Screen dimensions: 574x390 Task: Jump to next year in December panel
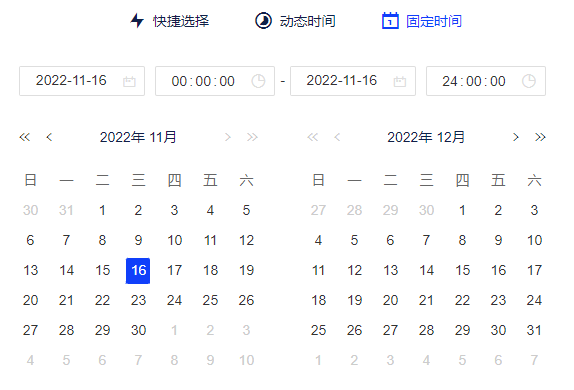(x=540, y=137)
